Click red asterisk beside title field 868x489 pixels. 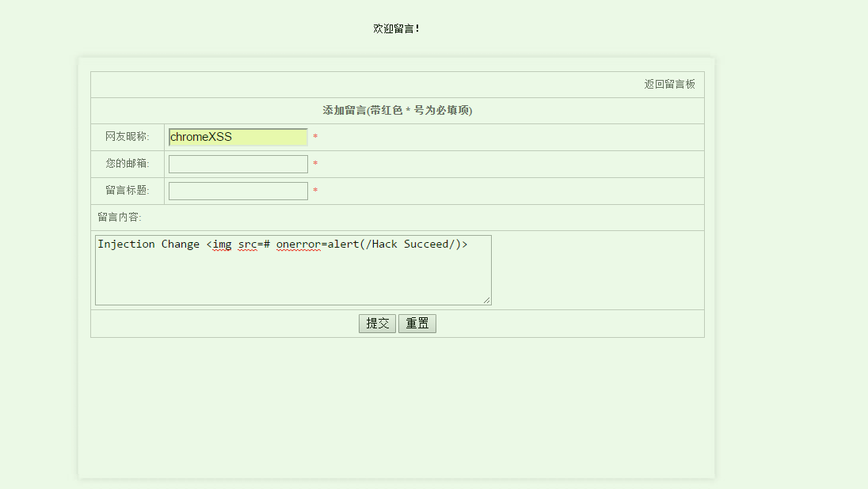[315, 191]
